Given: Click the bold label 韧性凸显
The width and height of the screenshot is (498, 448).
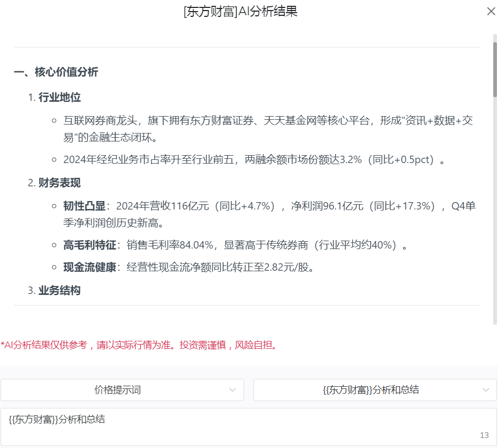Looking at the screenshot, I should (x=84, y=206).
